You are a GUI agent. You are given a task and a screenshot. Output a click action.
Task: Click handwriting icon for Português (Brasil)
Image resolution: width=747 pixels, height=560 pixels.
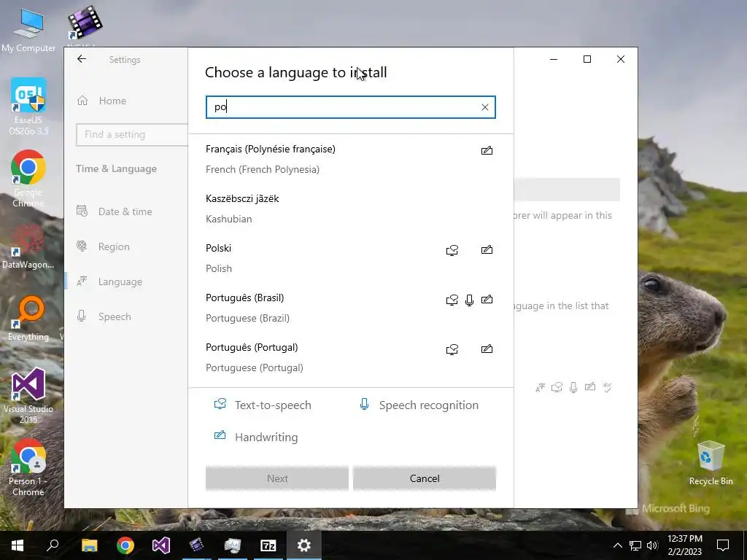(x=487, y=299)
